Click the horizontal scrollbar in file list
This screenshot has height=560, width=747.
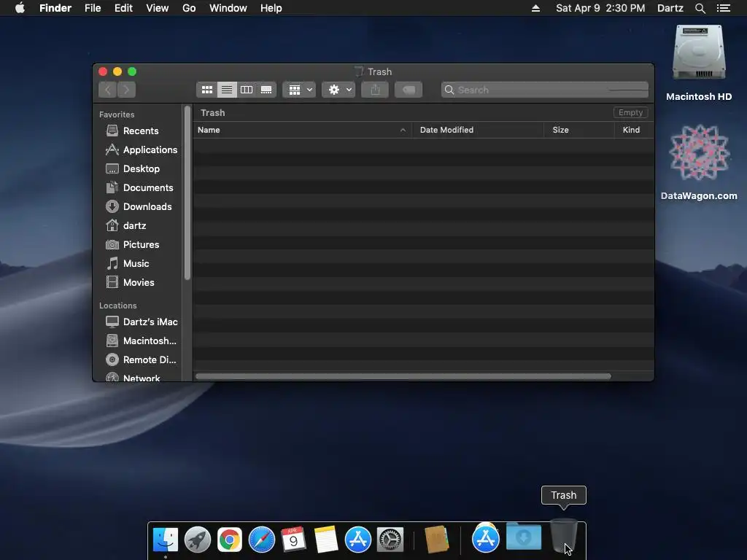pos(403,376)
